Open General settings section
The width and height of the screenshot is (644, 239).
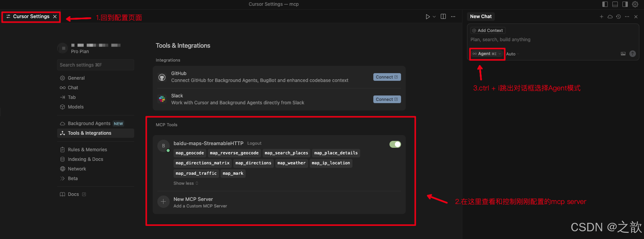pyautogui.click(x=96, y=78)
